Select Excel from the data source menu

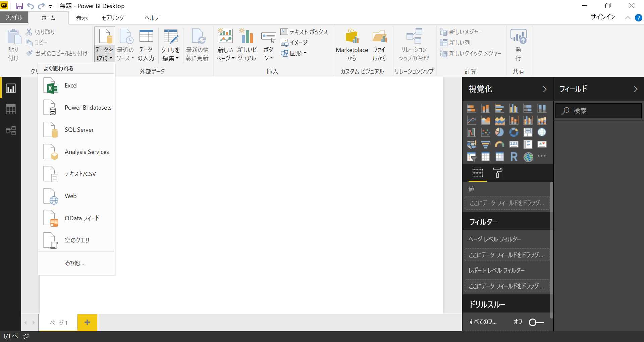click(x=71, y=85)
